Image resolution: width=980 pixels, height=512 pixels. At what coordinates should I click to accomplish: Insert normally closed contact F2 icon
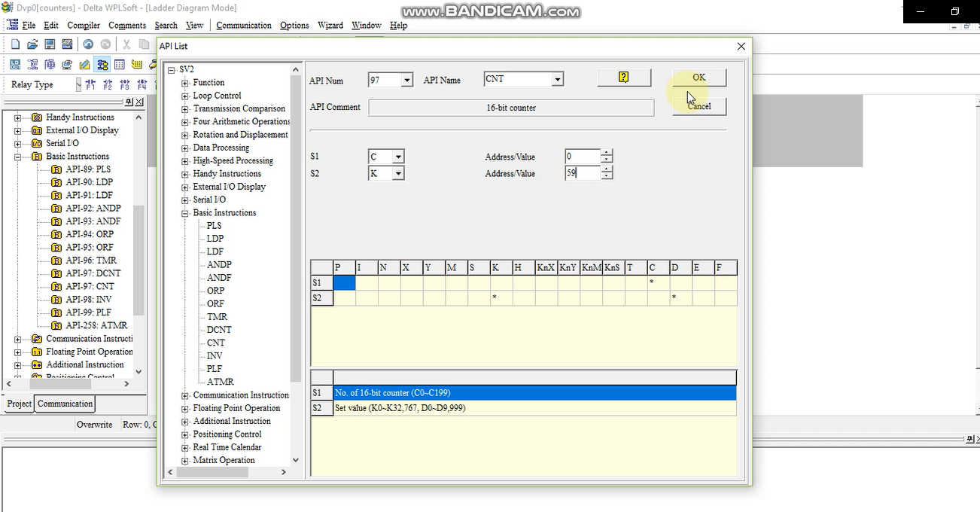[x=108, y=84]
